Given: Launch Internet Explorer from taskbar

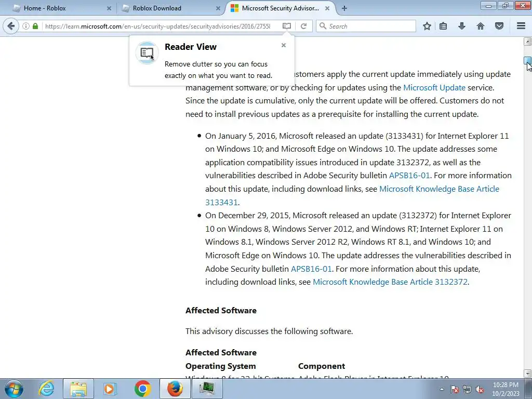Looking at the screenshot, I should (46, 389).
